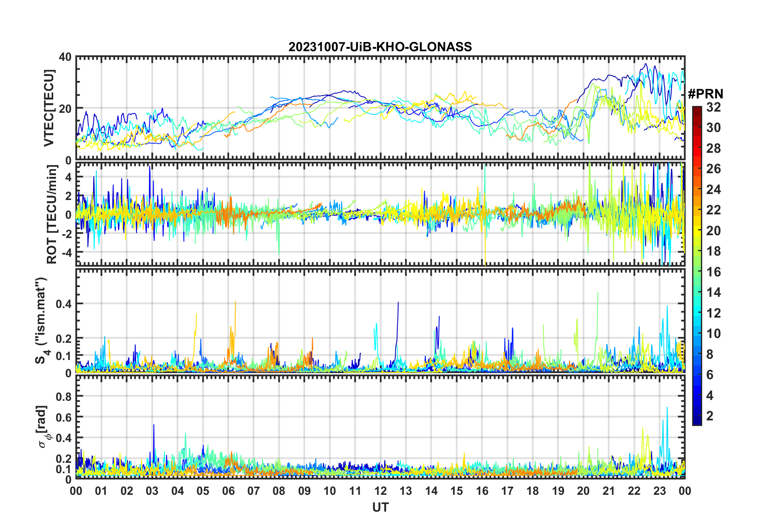761x532 pixels.
Task: Click the sigma-phi axis tick value 0.6
Action: (x=64, y=417)
